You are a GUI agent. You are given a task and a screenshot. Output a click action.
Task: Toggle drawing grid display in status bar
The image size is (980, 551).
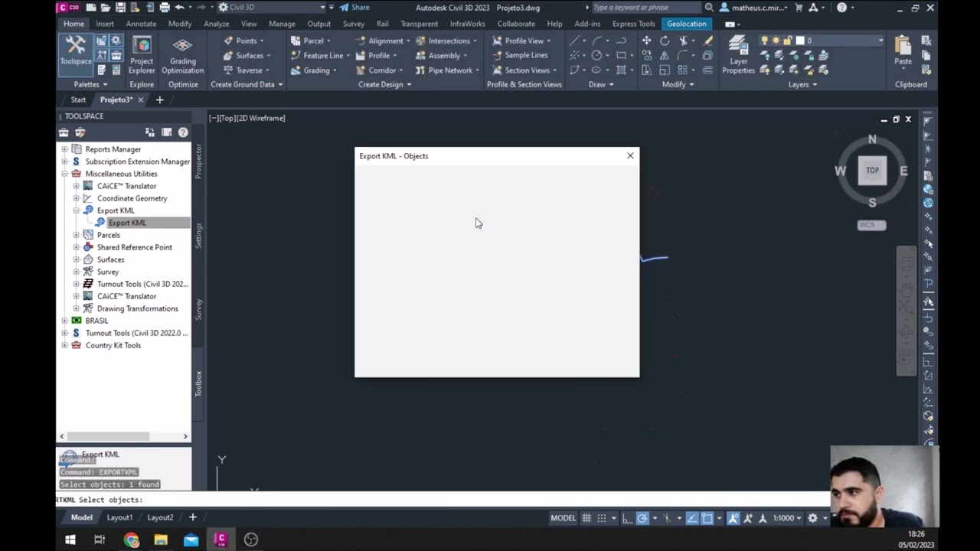tap(586, 518)
